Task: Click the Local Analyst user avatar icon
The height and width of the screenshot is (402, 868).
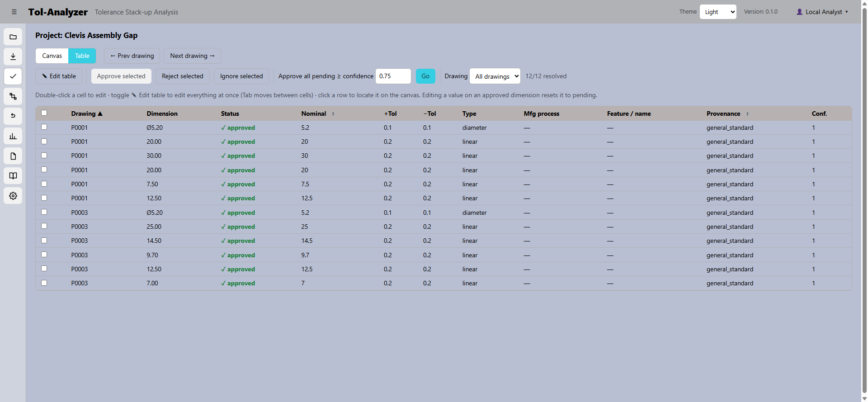Action: (x=800, y=12)
